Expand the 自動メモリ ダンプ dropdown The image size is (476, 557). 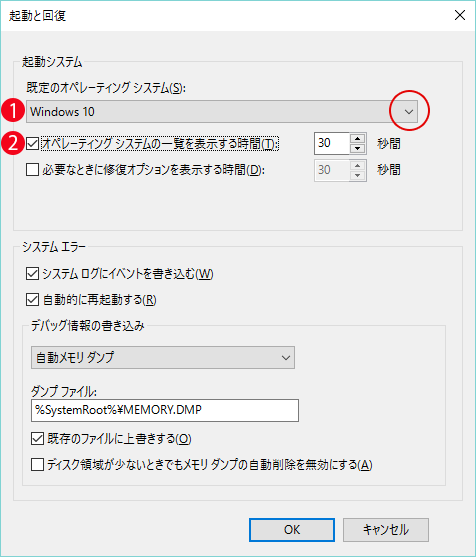click(x=163, y=357)
